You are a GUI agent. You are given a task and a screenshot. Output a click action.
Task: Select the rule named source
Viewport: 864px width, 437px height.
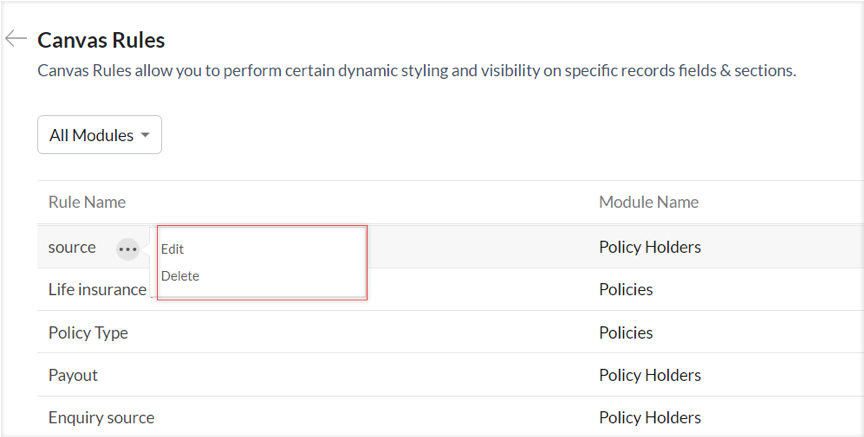[x=72, y=247]
